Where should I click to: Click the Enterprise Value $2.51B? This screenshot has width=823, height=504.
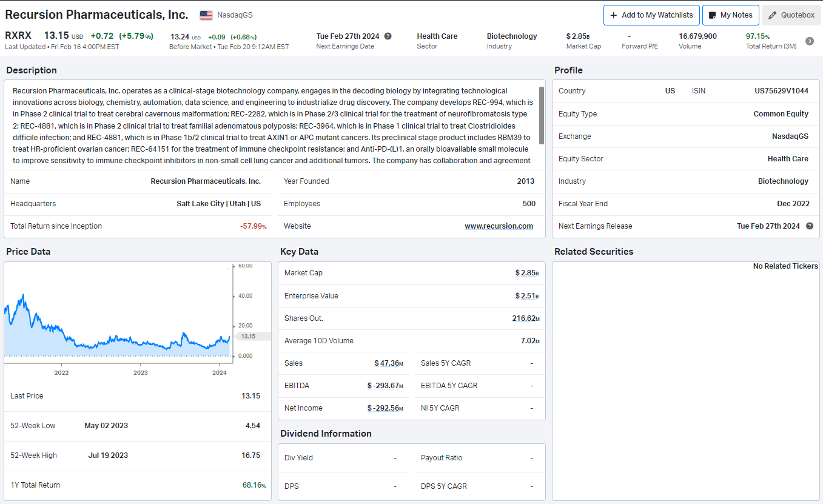527,296
